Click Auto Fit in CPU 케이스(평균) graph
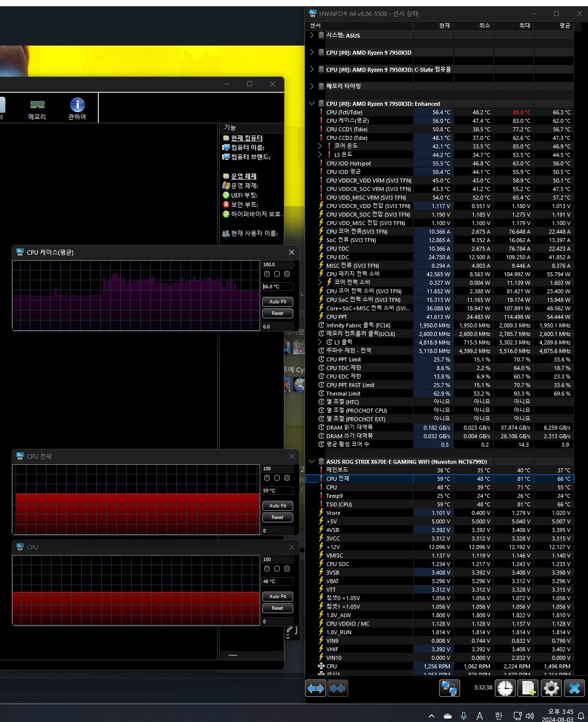Image resolution: width=588 pixels, height=722 pixels. pyautogui.click(x=278, y=302)
